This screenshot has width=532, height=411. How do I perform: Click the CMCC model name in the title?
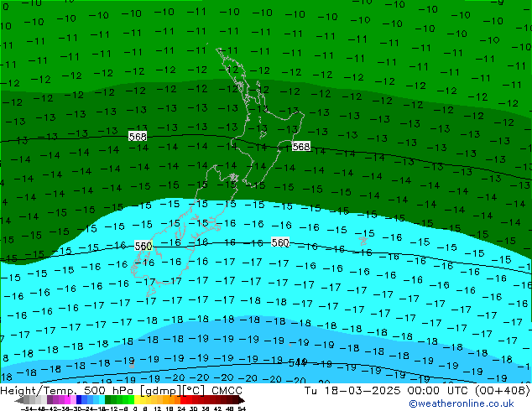(x=227, y=390)
